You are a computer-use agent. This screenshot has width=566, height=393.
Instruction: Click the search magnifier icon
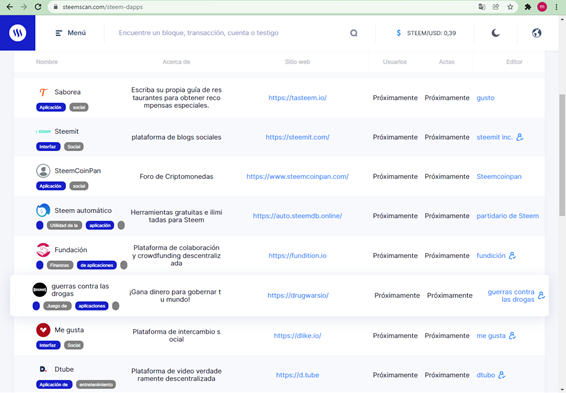pos(354,33)
